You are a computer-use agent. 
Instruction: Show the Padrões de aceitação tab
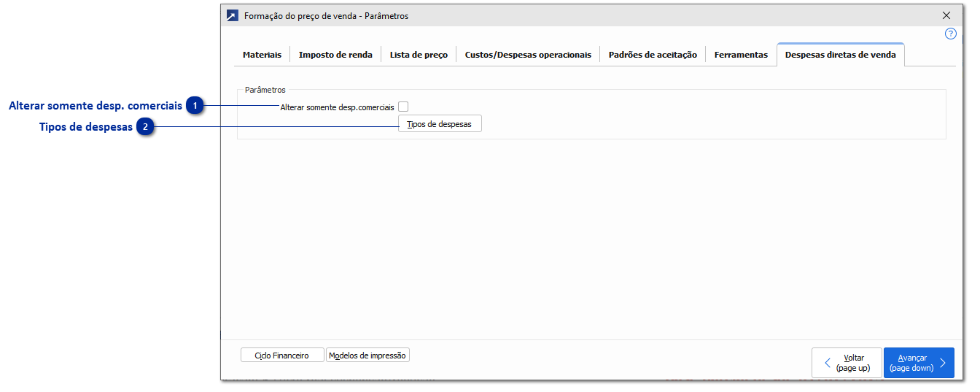point(653,55)
